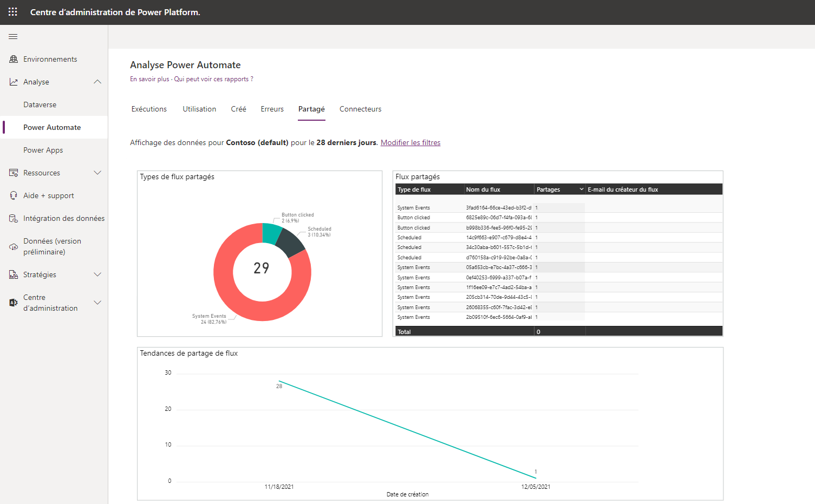Select flow name 34c30aba-b601-557c-5b1d cell
The image size is (815, 504).
pyautogui.click(x=499, y=247)
